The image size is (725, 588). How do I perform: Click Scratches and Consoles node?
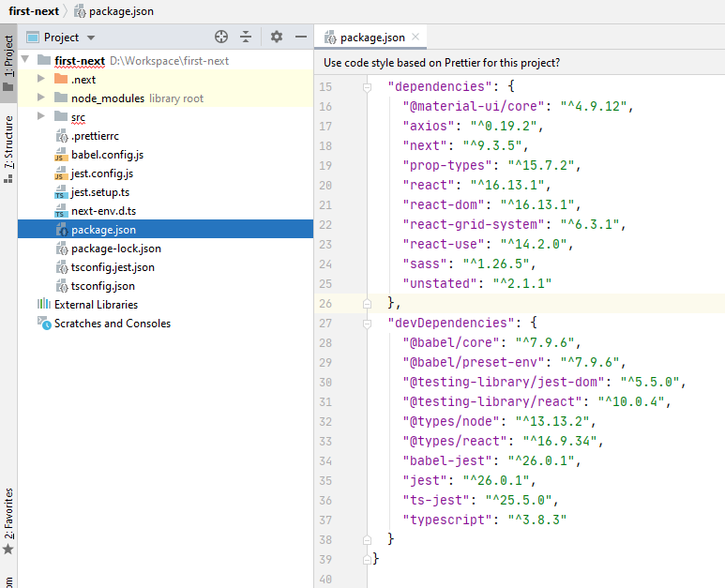point(113,324)
